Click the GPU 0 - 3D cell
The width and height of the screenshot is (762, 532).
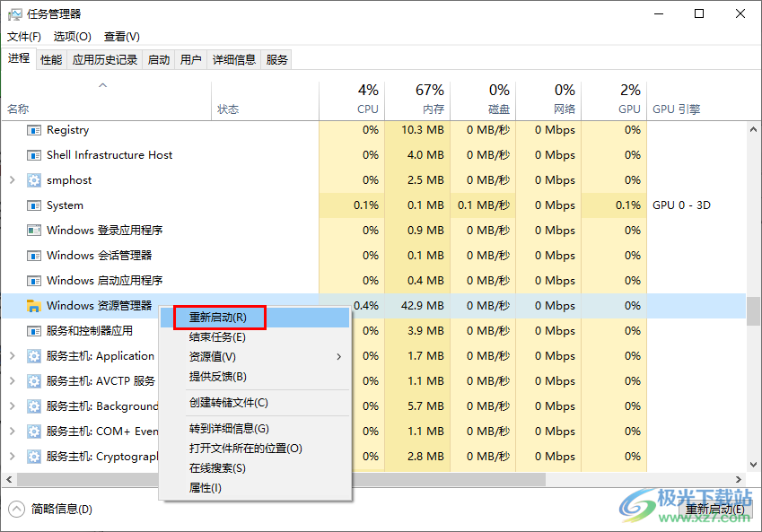pos(681,205)
